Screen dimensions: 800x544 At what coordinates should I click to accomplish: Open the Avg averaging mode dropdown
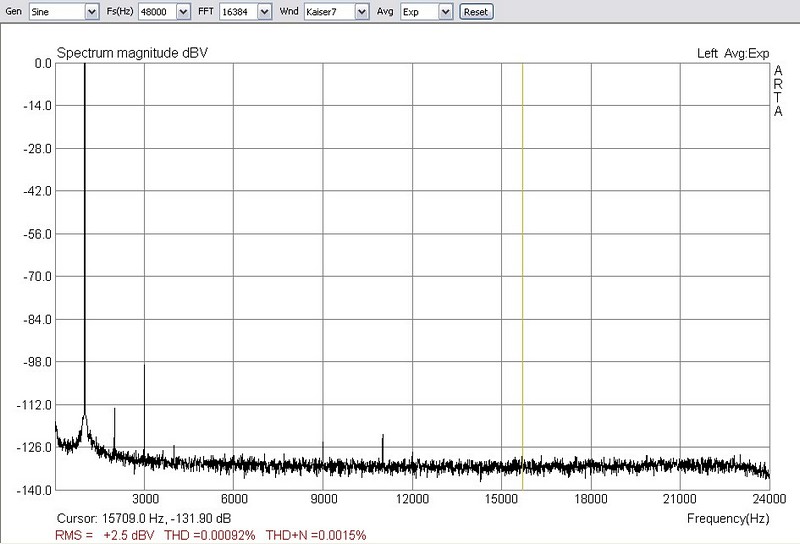(427, 12)
